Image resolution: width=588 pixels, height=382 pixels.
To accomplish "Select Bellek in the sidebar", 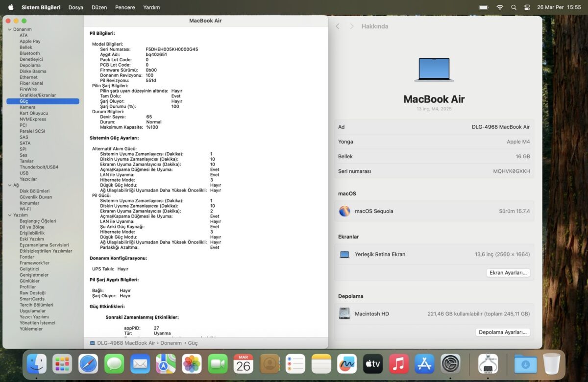I will coord(26,48).
